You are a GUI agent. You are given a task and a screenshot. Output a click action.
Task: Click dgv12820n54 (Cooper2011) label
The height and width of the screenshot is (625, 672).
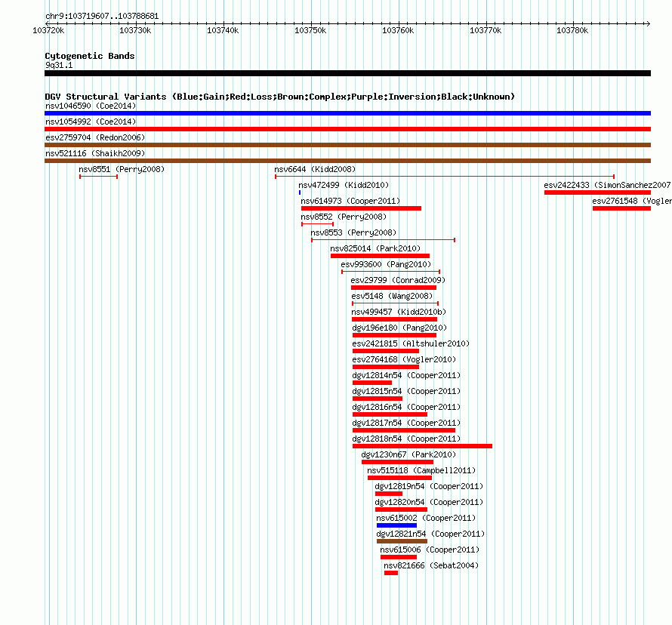point(429,502)
